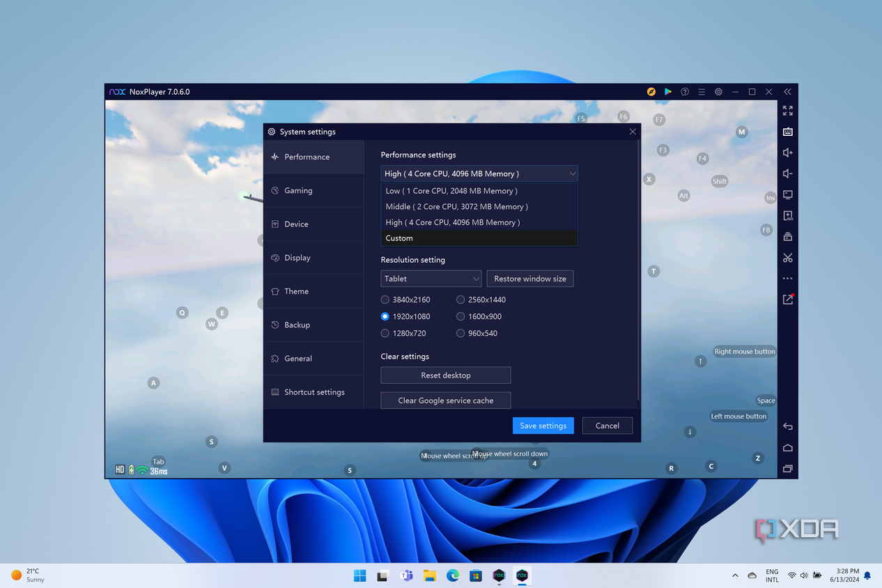Select 3840x2160 resolution
The height and width of the screenshot is (588, 882).
(x=405, y=300)
